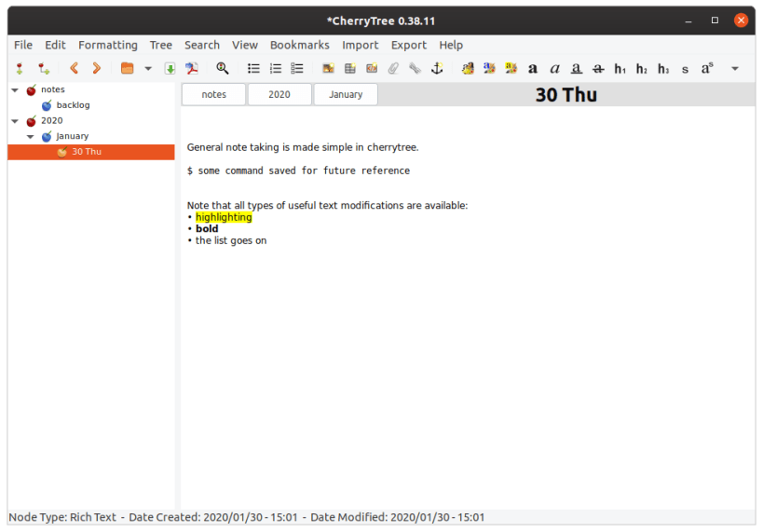Screen dimensions: 763x532
Task: Save the document with green arrow icon
Action: (170, 69)
